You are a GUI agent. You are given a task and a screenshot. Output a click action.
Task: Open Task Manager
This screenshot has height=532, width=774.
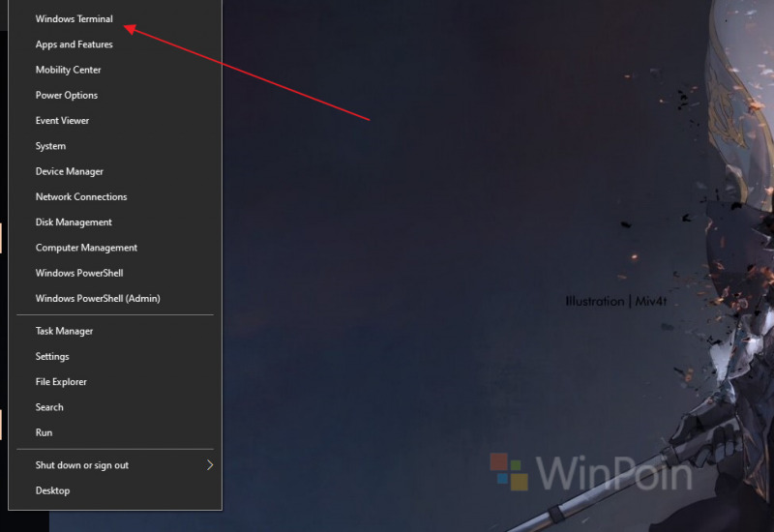click(x=115, y=331)
